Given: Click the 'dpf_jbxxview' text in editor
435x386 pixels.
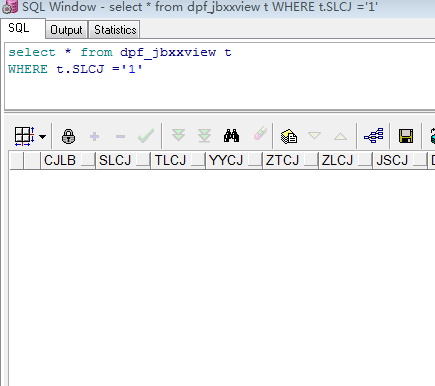Looking at the screenshot, I should 168,53.
